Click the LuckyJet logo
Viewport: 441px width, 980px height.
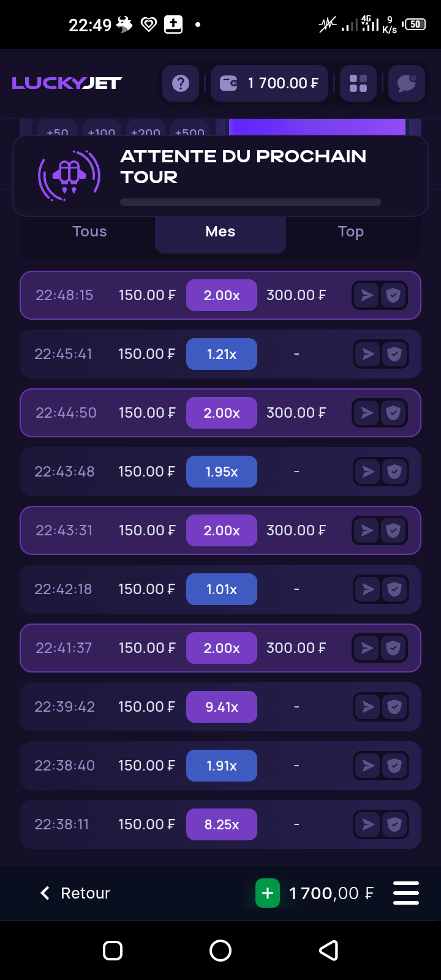(x=67, y=83)
